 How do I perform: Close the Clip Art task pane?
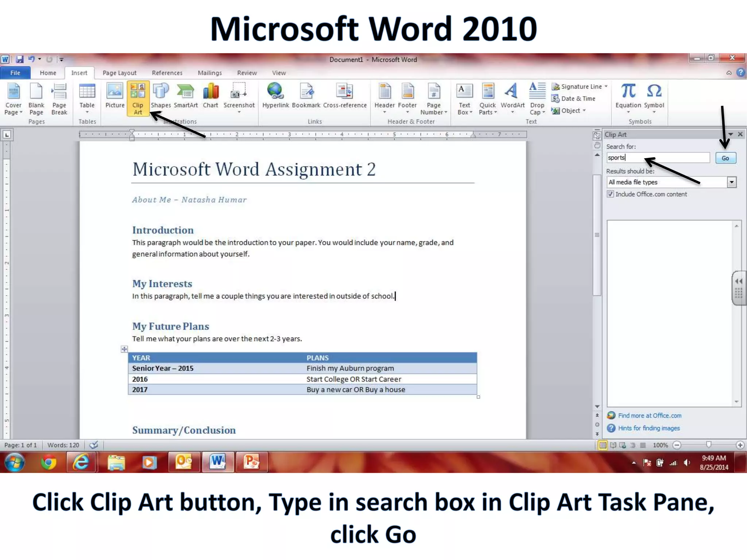tap(740, 134)
